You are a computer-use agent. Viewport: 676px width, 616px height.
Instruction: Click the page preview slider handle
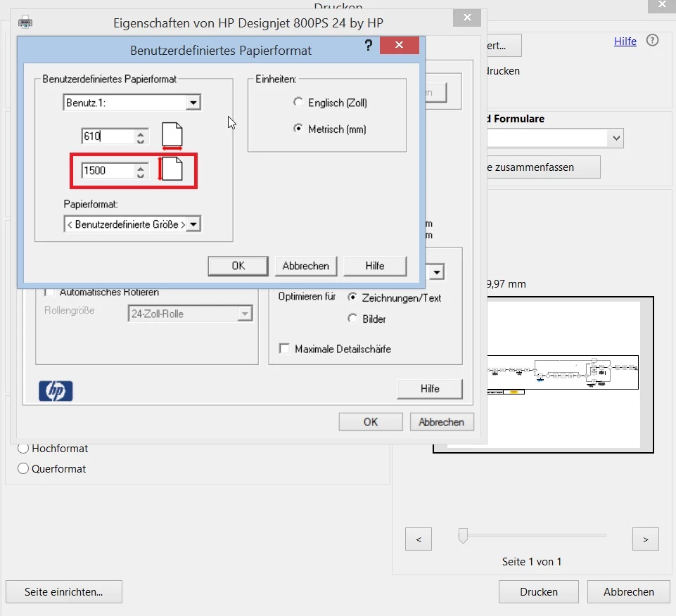tap(463, 536)
